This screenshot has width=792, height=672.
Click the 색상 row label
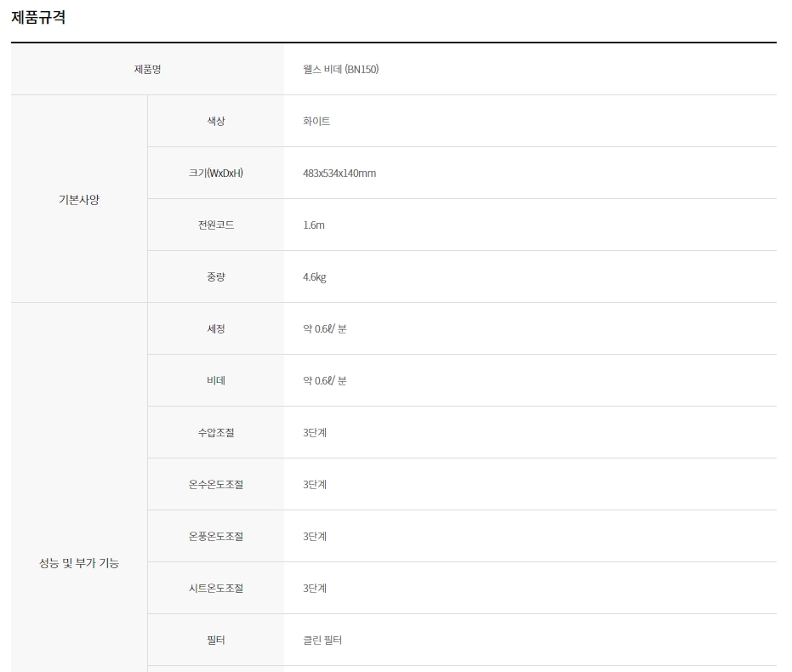pos(216,121)
